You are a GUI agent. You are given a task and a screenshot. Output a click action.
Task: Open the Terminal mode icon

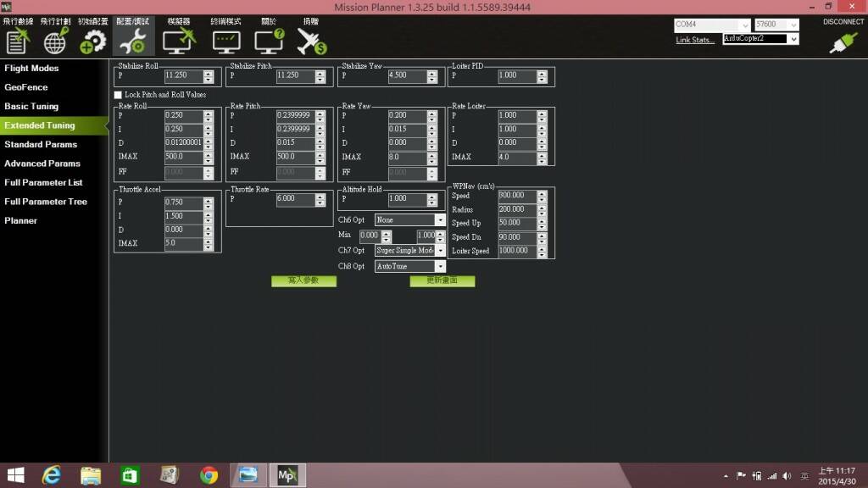(x=225, y=42)
